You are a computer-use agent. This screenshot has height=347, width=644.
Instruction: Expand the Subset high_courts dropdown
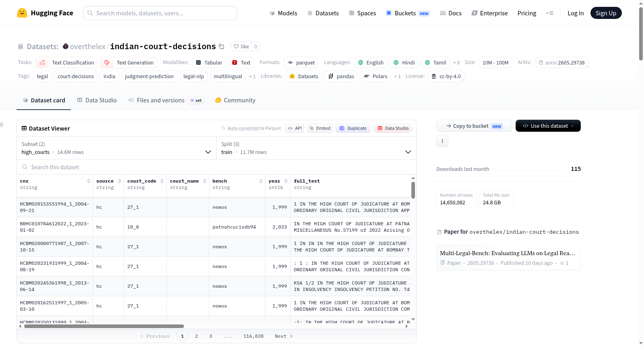[116, 148]
